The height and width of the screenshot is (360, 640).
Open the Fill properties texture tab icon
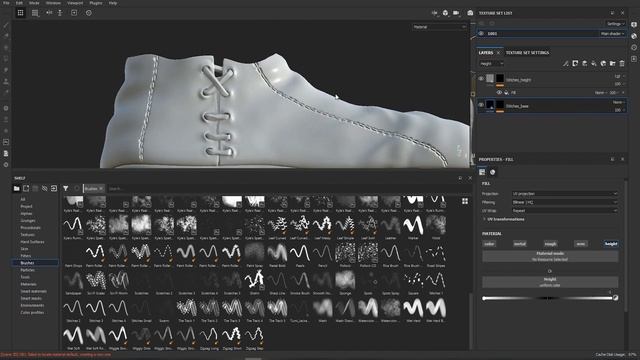click(x=482, y=172)
